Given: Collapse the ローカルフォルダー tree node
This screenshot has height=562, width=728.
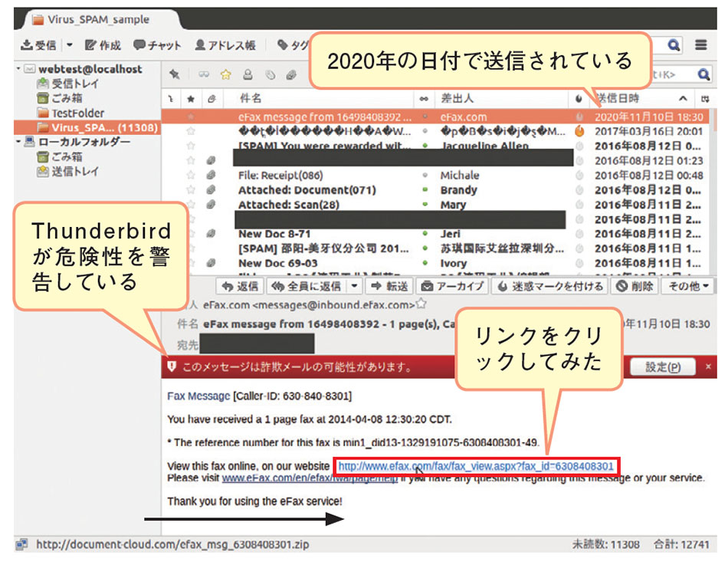Looking at the screenshot, I should click(18, 141).
